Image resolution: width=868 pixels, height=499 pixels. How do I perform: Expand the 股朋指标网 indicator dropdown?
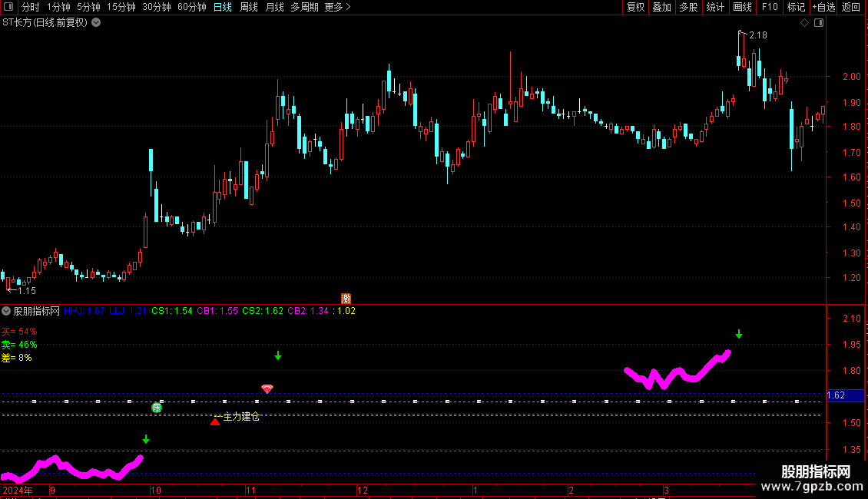pos(6,312)
